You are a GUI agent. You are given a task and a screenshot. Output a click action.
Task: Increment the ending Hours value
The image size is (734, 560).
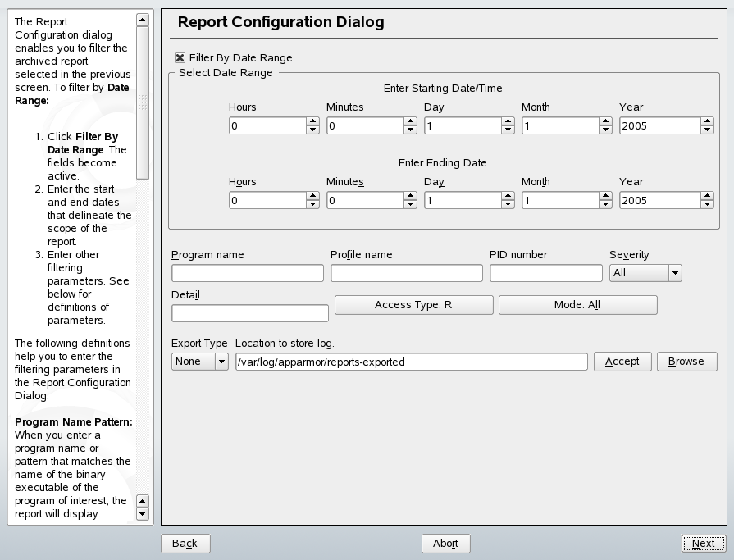point(312,195)
